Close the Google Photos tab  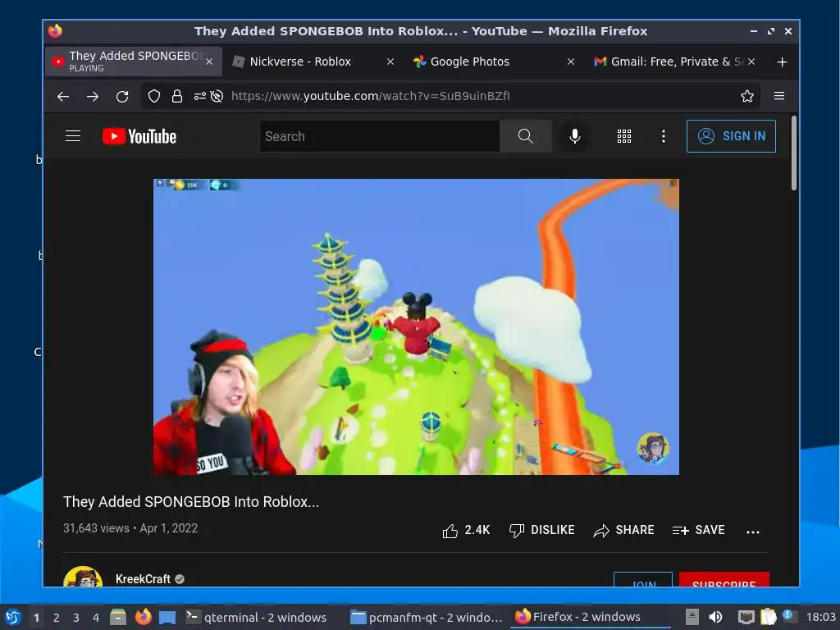click(571, 62)
